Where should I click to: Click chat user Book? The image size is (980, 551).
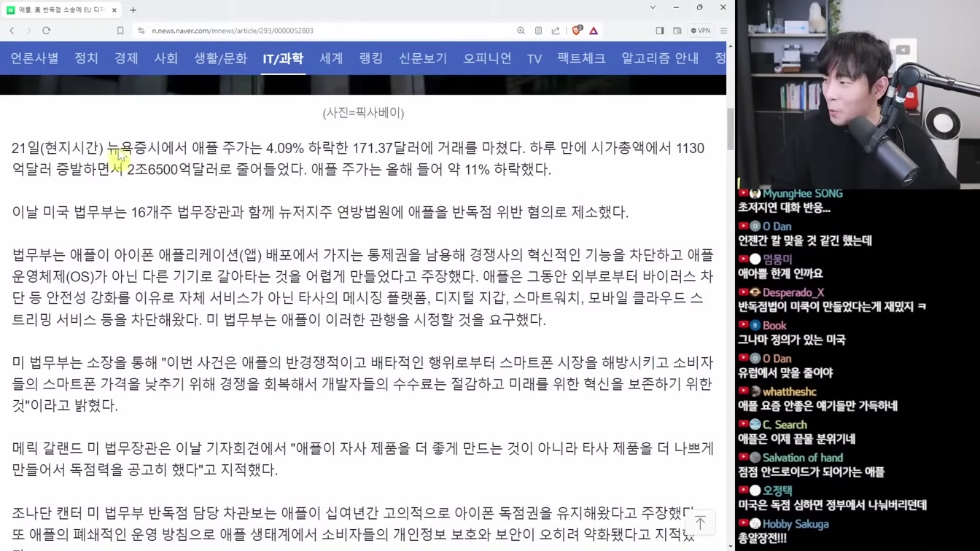click(774, 326)
